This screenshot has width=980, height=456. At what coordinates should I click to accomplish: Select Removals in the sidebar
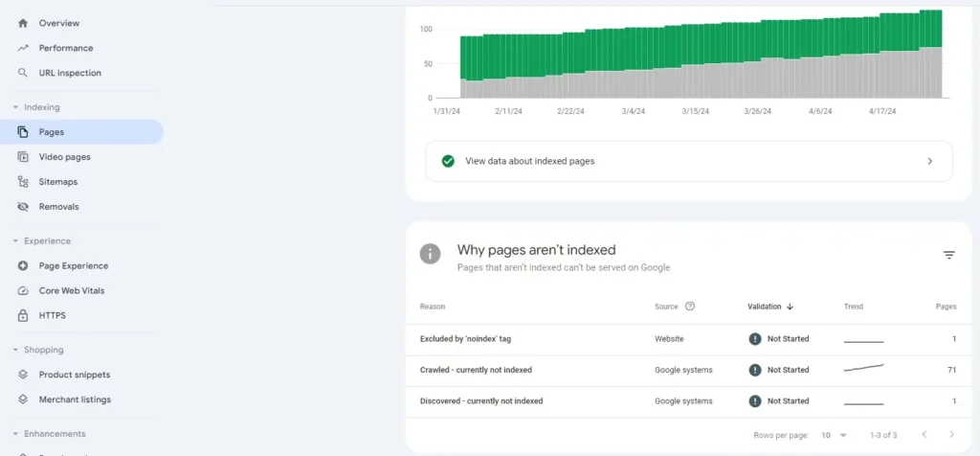(x=58, y=206)
